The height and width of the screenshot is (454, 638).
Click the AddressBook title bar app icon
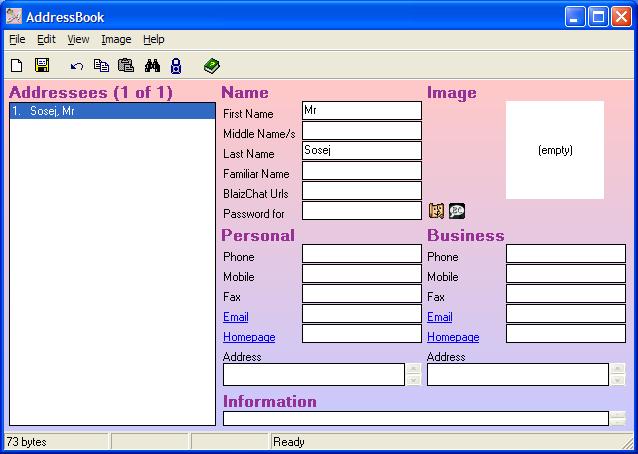coord(14,17)
